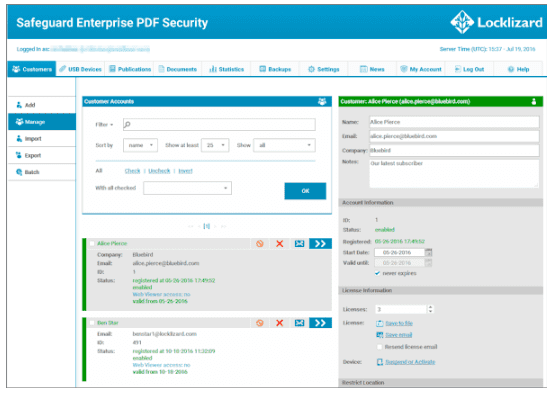Select Manage in the sidebar
This screenshot has width=554, height=397.
pyautogui.click(x=42, y=122)
